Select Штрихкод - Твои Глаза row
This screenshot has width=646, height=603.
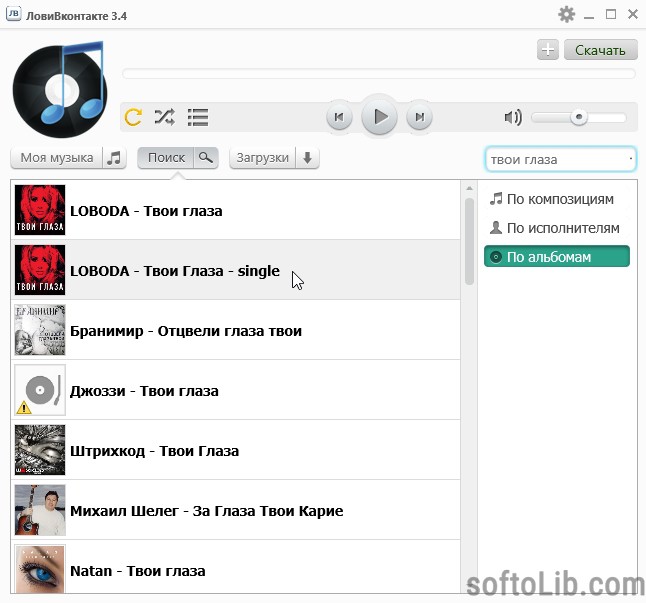point(236,450)
